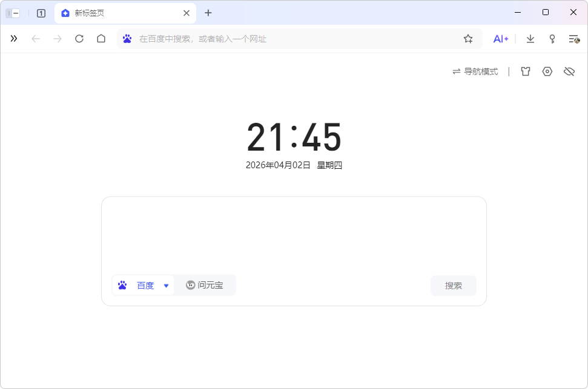The image size is (588, 389).
Task: Choose the 问元宝 search option
Action: (x=205, y=286)
